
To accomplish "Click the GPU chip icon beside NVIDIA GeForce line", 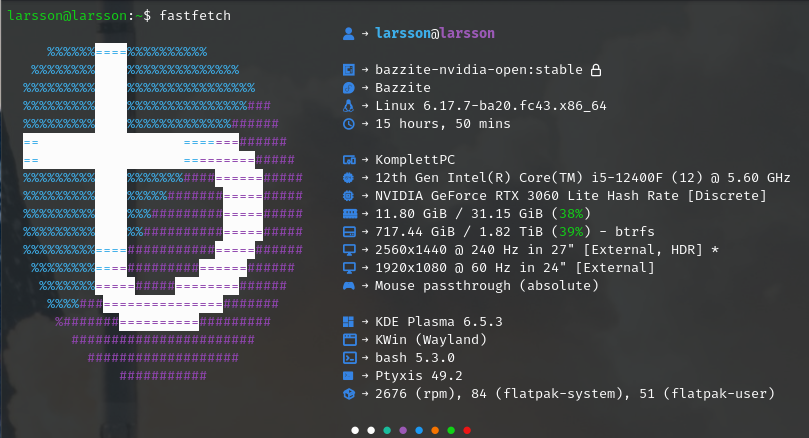I will click(x=349, y=196).
